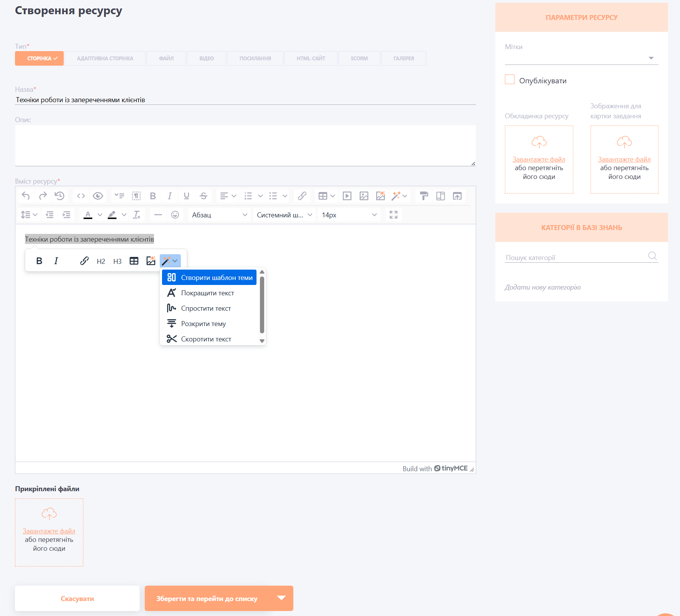Click the preview eye icon
The width and height of the screenshot is (680, 616).
point(98,196)
